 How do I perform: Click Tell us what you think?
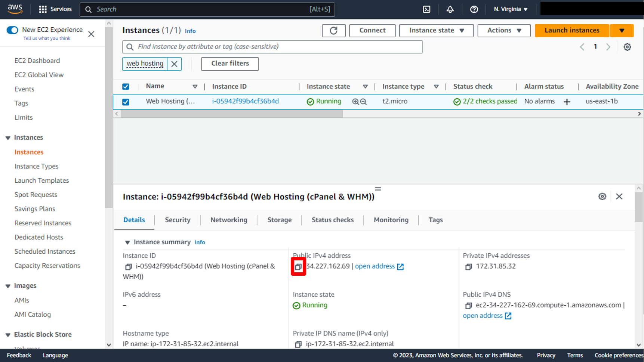pos(47,38)
